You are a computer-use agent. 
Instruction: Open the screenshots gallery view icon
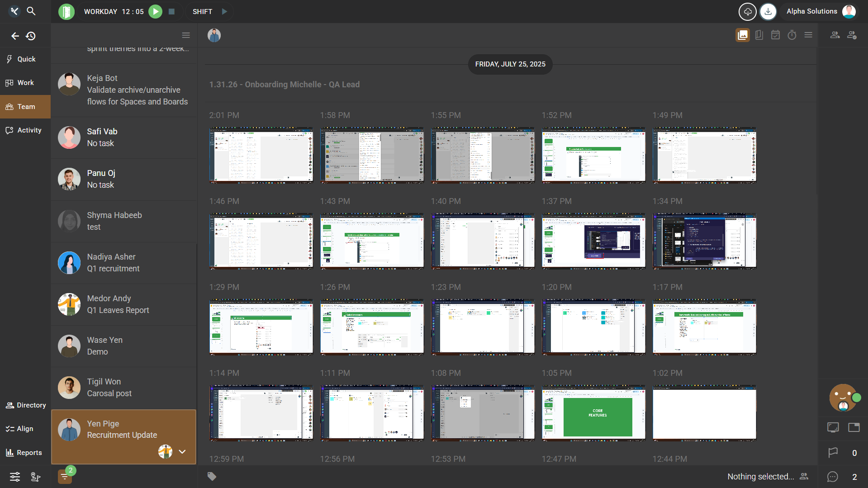coord(742,35)
